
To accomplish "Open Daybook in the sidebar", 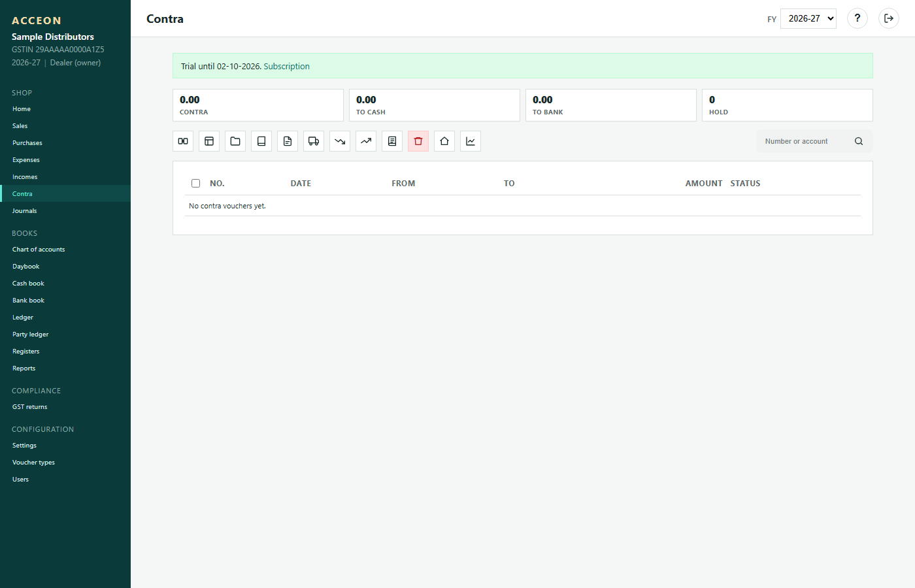I will [x=65, y=267].
